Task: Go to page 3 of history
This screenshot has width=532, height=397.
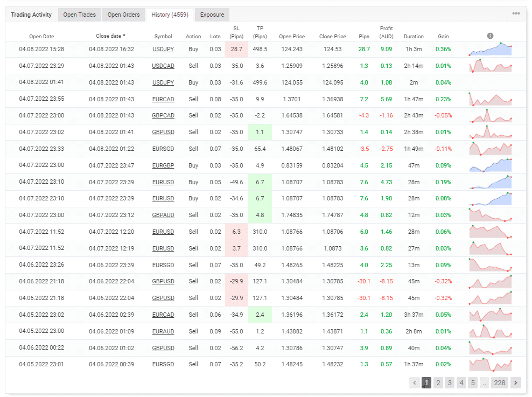Action: (x=450, y=383)
